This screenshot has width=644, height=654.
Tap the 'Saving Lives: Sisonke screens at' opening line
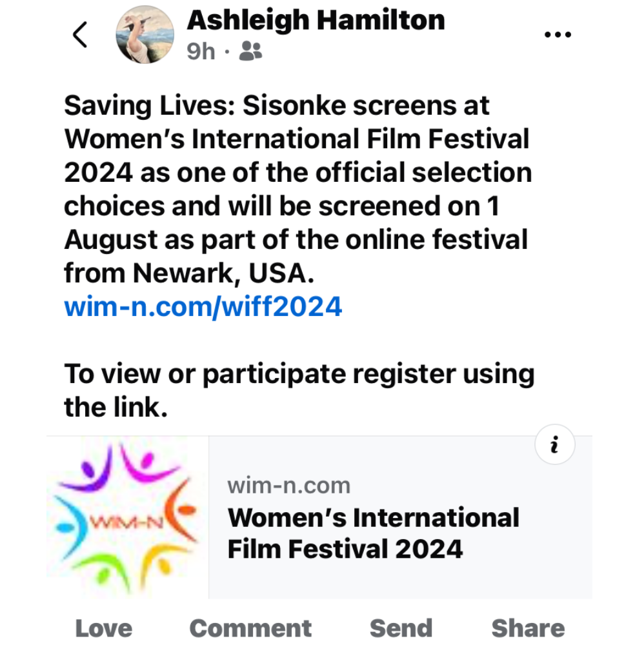tap(276, 106)
